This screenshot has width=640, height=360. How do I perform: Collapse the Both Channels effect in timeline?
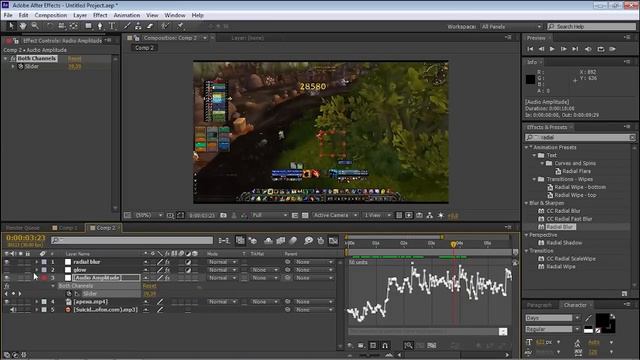pyautogui.click(x=53, y=286)
